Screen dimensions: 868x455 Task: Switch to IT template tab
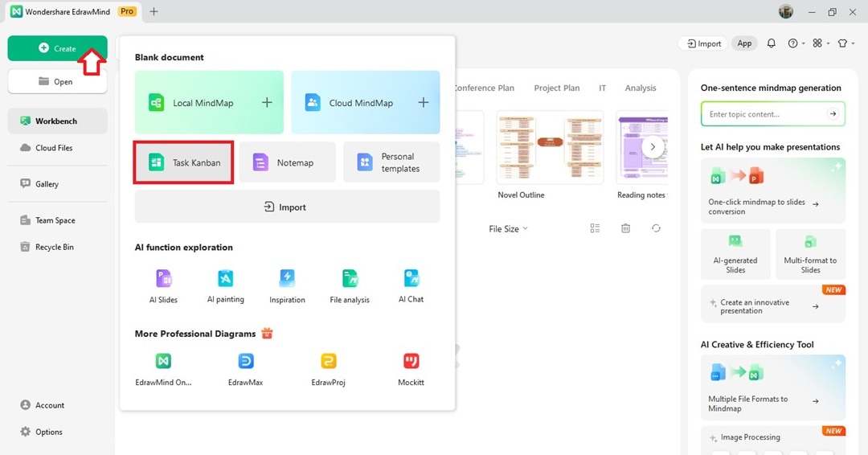click(x=602, y=88)
